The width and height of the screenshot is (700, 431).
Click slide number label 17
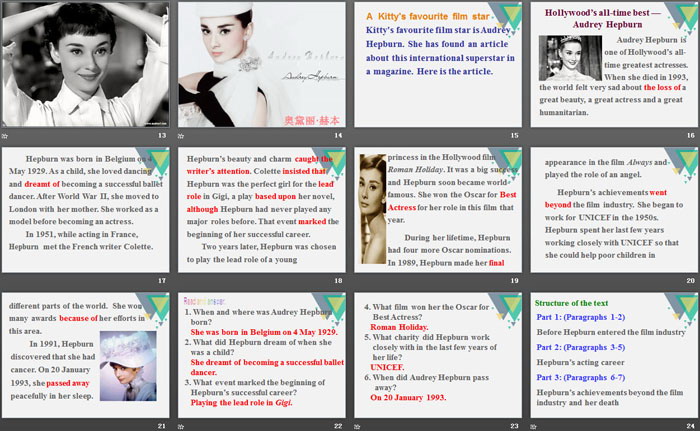point(162,280)
